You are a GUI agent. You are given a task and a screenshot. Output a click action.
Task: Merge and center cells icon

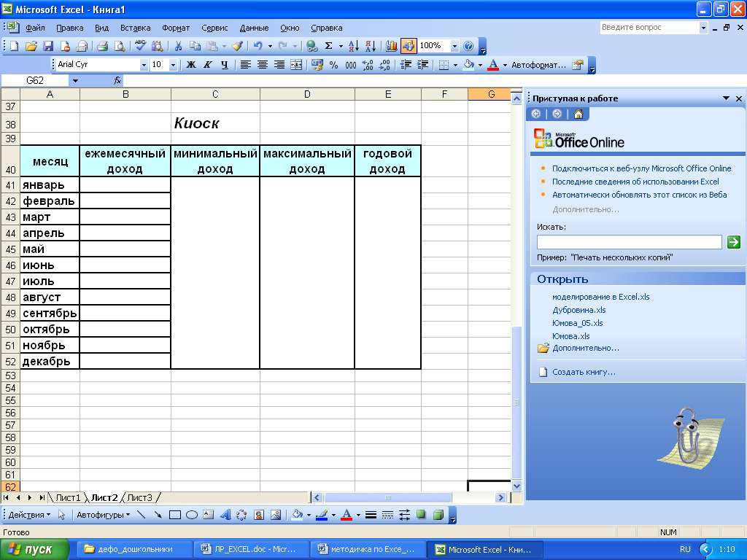point(296,65)
